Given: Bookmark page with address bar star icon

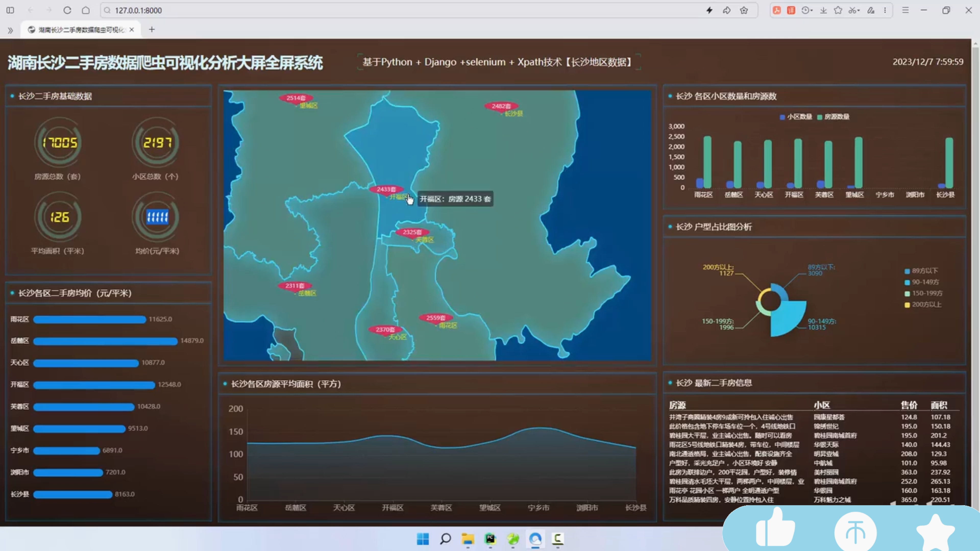Looking at the screenshot, I should tap(744, 10).
